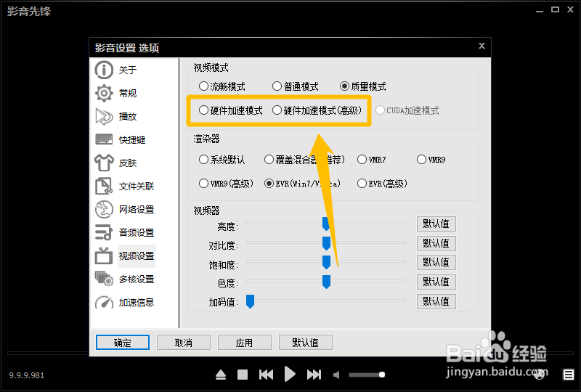Choose 系统默认 renderer

click(222, 160)
